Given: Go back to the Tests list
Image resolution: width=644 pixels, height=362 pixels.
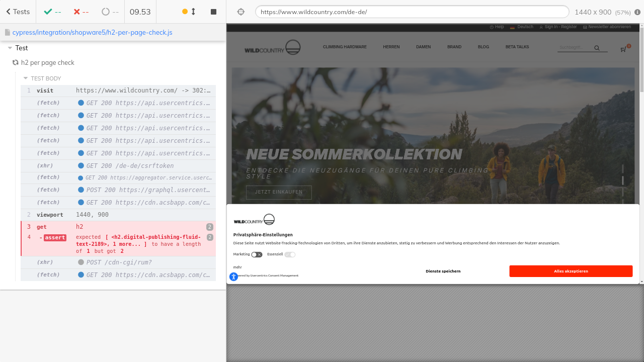Looking at the screenshot, I should click(18, 12).
